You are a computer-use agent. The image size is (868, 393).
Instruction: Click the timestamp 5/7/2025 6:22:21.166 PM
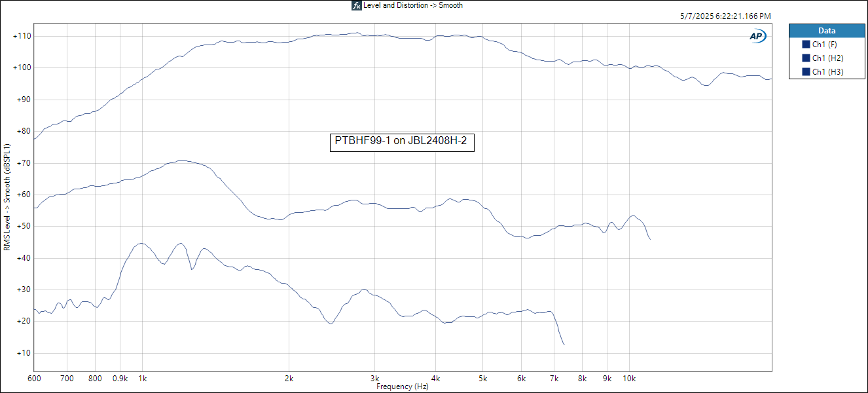pos(725,16)
